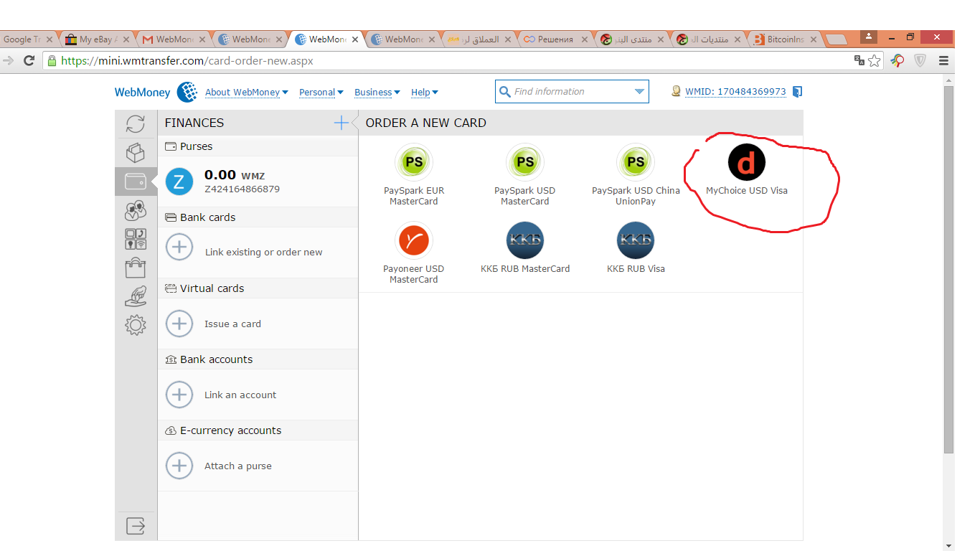Switch to the Google Translate tab
The image size is (980, 551).
coord(27,39)
